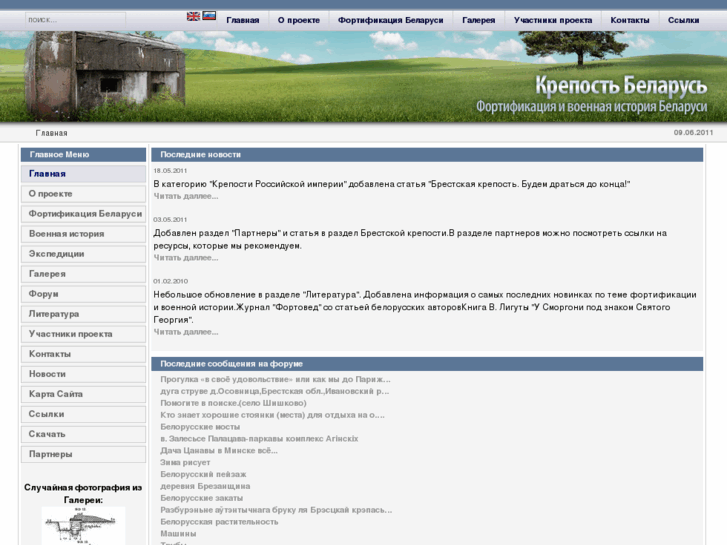Open forum post 'Белорусские мосты'

tap(200, 427)
